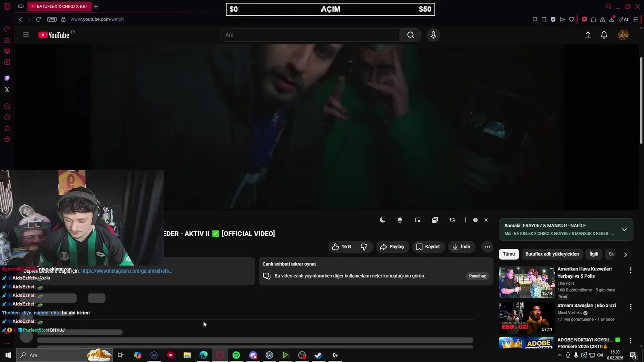
Task: Open the three-dot more actions menu beside İndir
Action: 487,247
